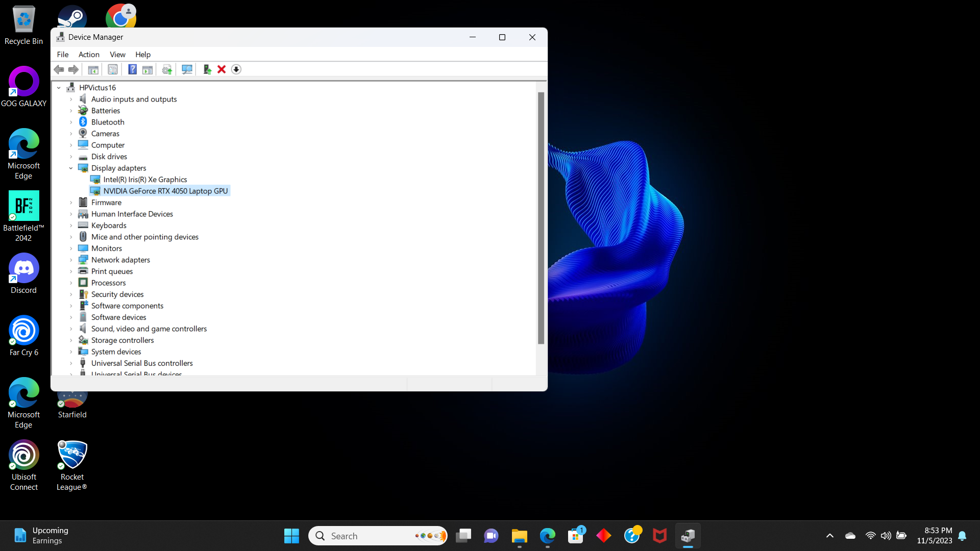
Task: Select NVIDIA GeForce RTX 4050 Laptop GPU
Action: coord(165,190)
